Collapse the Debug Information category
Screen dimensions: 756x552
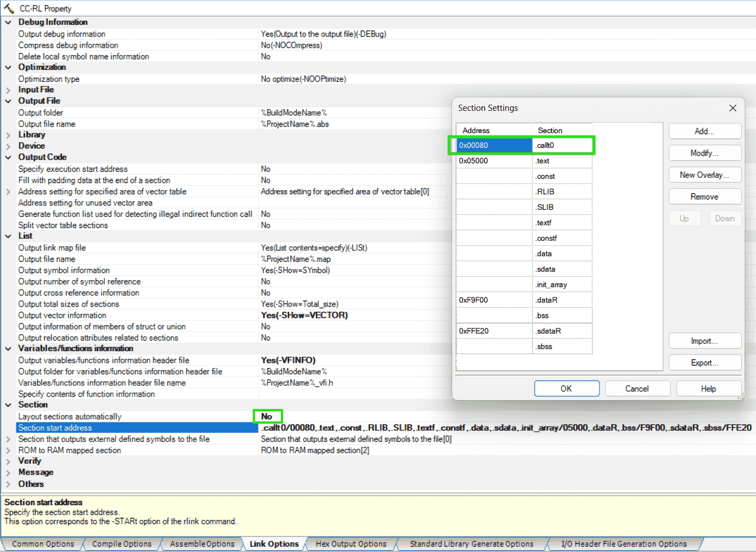(x=8, y=23)
